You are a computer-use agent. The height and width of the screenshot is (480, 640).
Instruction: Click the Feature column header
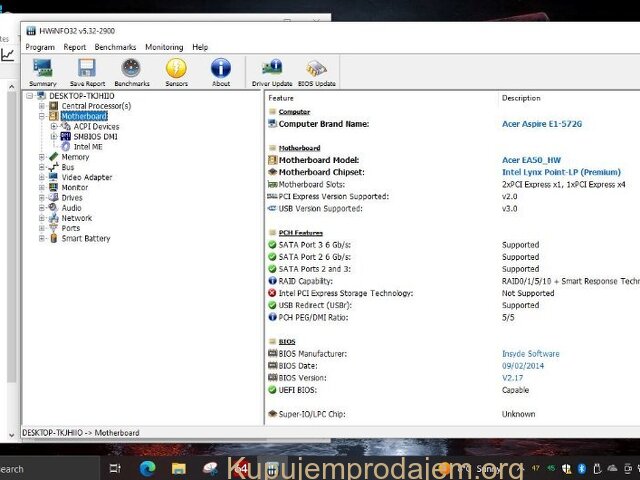282,98
